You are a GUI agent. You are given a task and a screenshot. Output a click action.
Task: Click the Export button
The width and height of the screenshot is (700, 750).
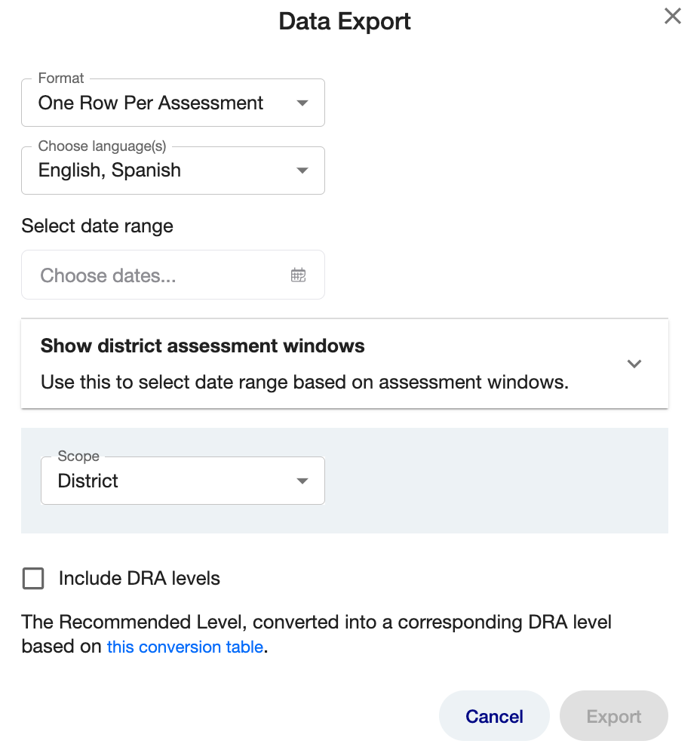pos(614,716)
